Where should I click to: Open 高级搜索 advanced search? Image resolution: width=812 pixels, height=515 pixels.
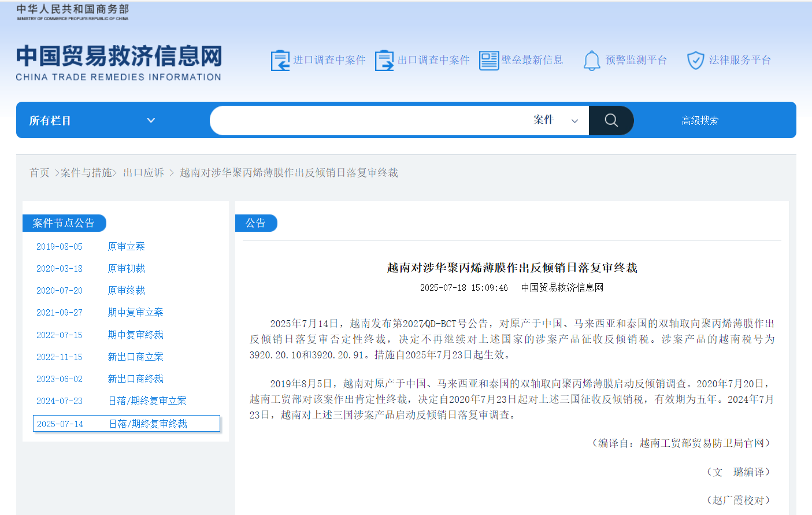pos(700,120)
